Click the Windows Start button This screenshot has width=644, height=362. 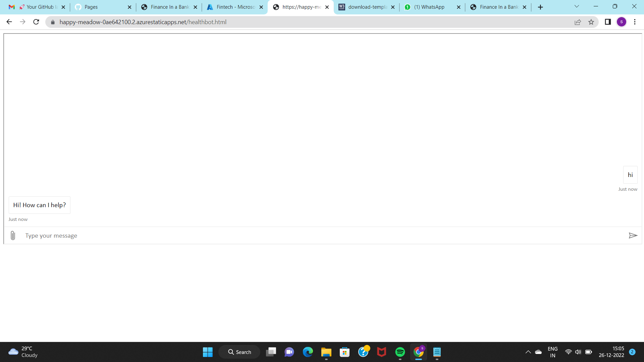point(208,352)
